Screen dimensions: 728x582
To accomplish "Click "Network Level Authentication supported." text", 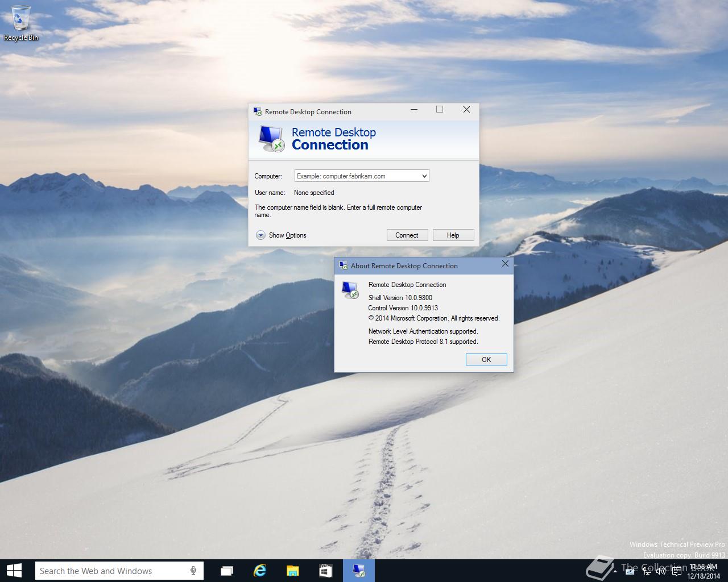I will click(x=423, y=331).
